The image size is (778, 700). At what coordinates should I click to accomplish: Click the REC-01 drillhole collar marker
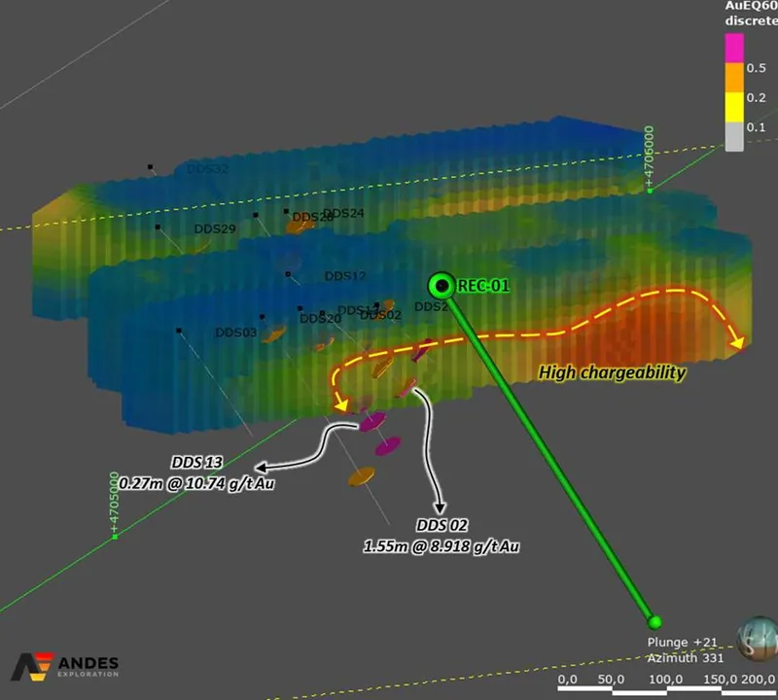pyautogui.click(x=442, y=286)
